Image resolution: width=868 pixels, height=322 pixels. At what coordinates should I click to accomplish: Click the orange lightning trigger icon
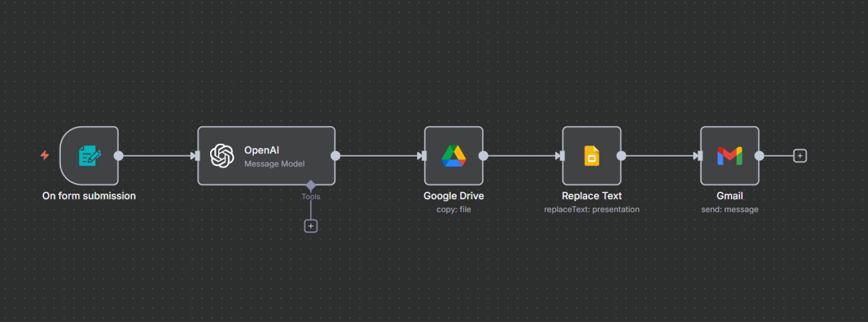(x=45, y=156)
